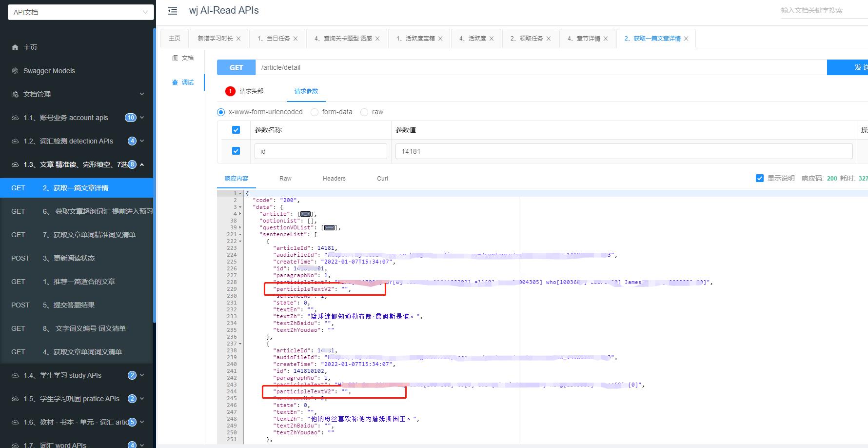Switch to the 新增学习时长 tab
This screenshot has height=448, width=868.
click(x=215, y=39)
